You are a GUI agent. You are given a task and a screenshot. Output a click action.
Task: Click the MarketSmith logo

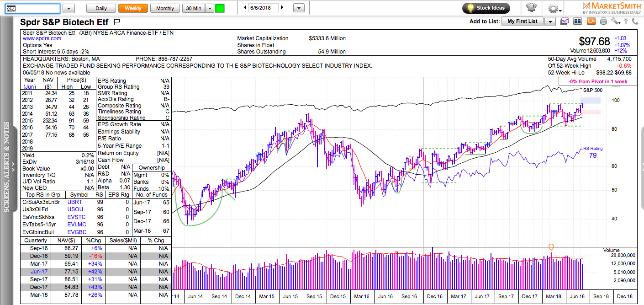tap(612, 8)
